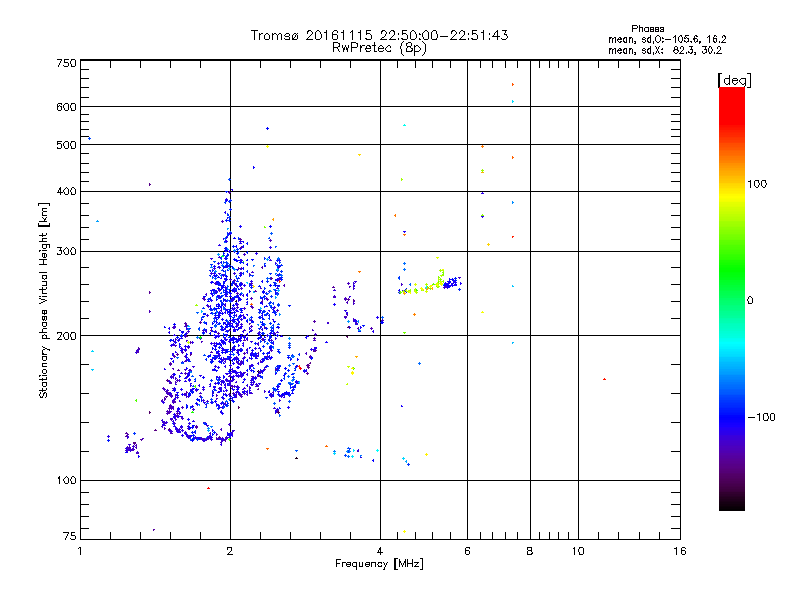The width and height of the screenshot is (800, 600).
Task: Click the 'mean, sd,O:-105.6, 16.2' statistics line
Action: [667, 39]
